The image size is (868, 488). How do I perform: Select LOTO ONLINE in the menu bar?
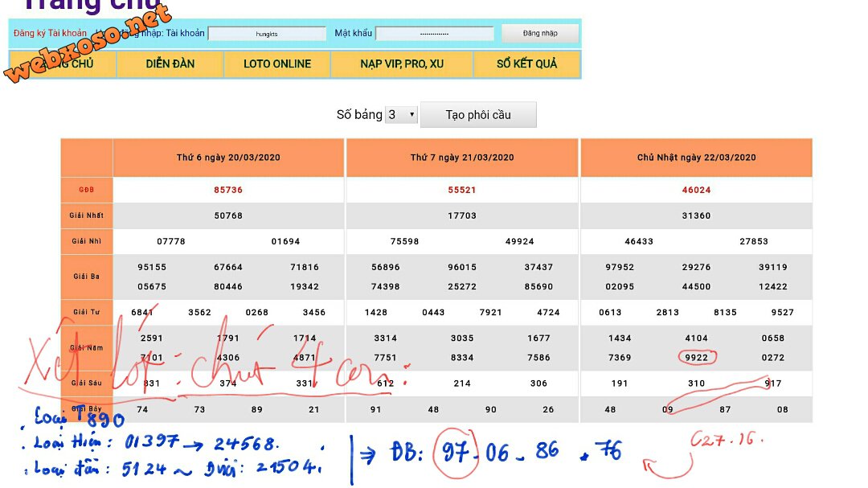coord(277,64)
